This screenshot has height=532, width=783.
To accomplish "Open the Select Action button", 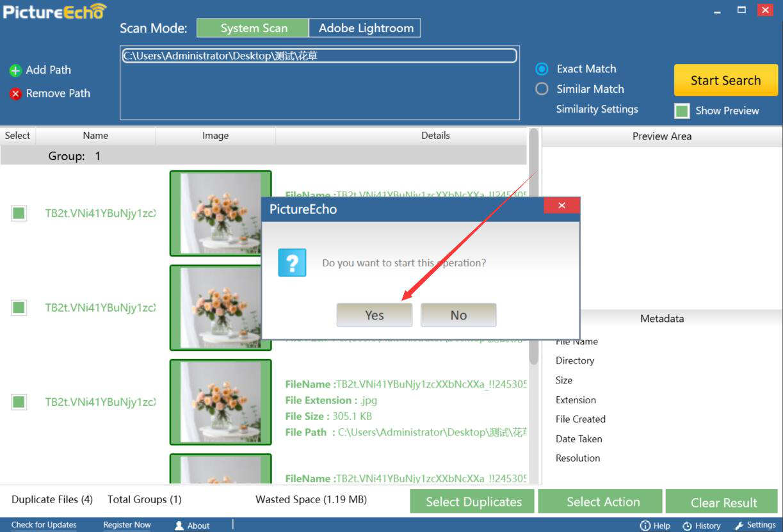I will [600, 502].
